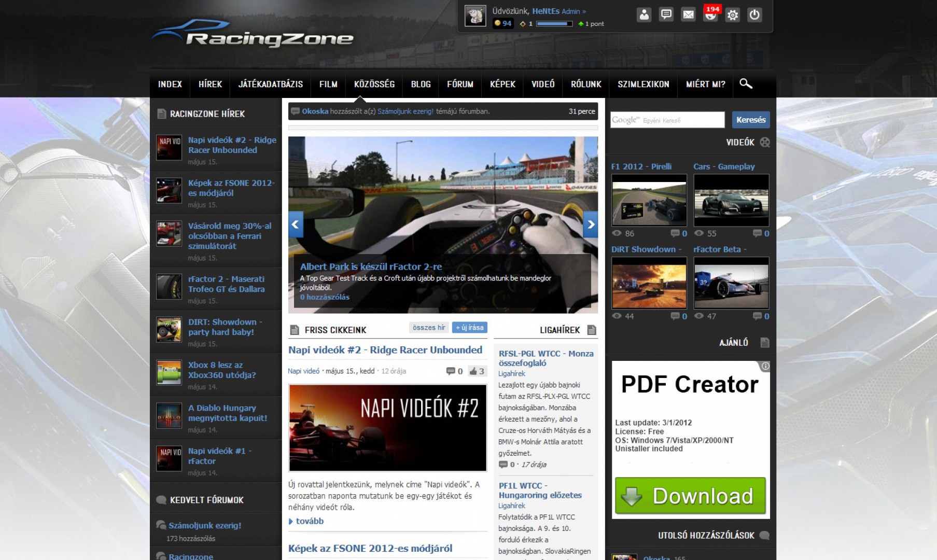
Task: Open Cars - Gameplay video thumbnail
Action: 731,200
